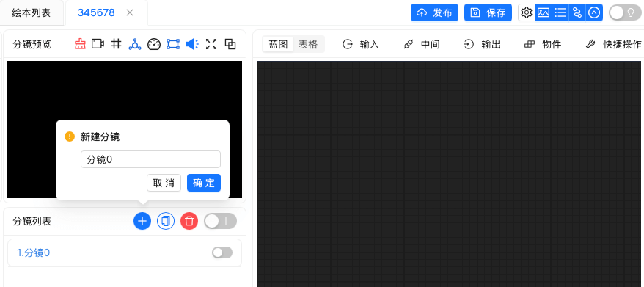Image resolution: width=644 pixels, height=287 pixels.
Task: Click the red trash delete icon
Action: (189, 221)
